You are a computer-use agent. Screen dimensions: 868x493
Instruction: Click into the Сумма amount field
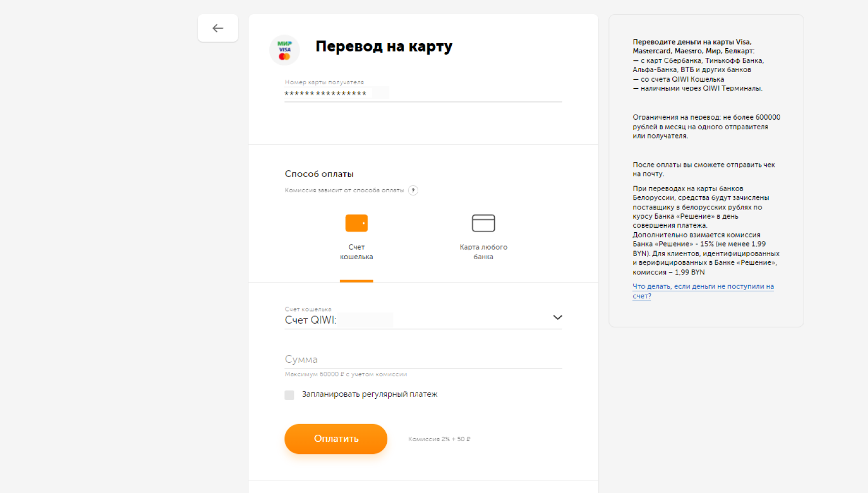click(423, 360)
